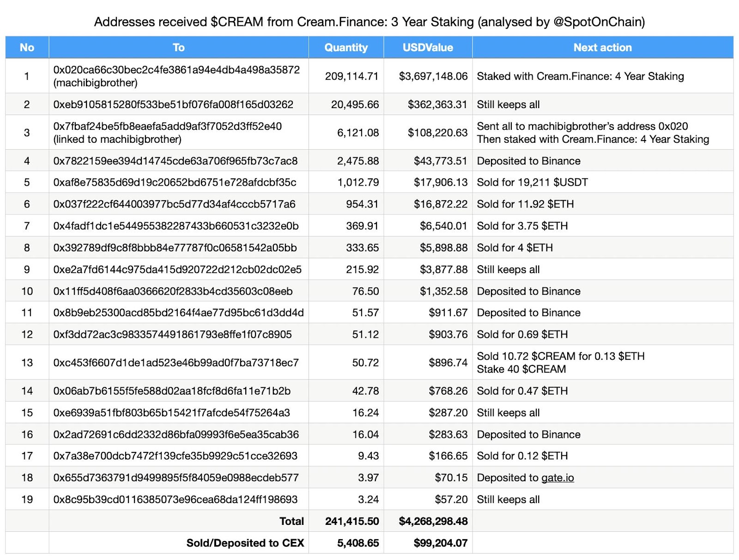Image resolution: width=739 pixels, height=560 pixels.
Task: Click total USD value $4,268,298.48
Action: coord(433,521)
